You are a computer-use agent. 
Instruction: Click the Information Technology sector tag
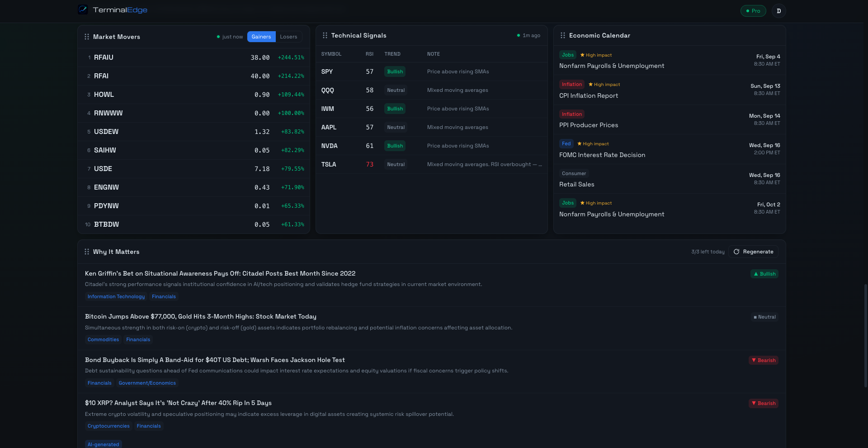[116, 296]
